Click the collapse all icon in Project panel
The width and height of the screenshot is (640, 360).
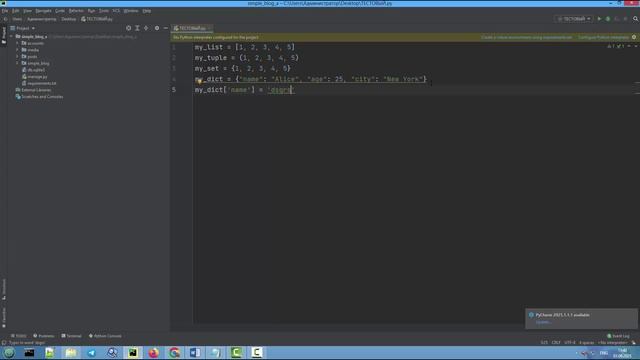[x=146, y=28]
